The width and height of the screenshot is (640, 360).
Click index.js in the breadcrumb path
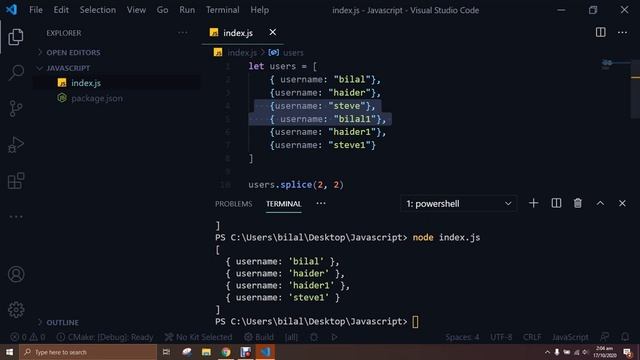(242, 53)
